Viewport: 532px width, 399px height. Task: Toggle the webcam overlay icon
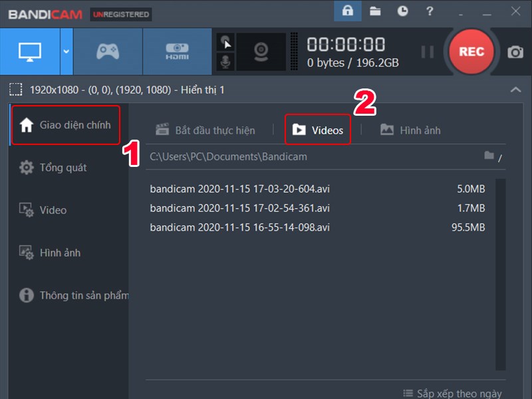[261, 52]
